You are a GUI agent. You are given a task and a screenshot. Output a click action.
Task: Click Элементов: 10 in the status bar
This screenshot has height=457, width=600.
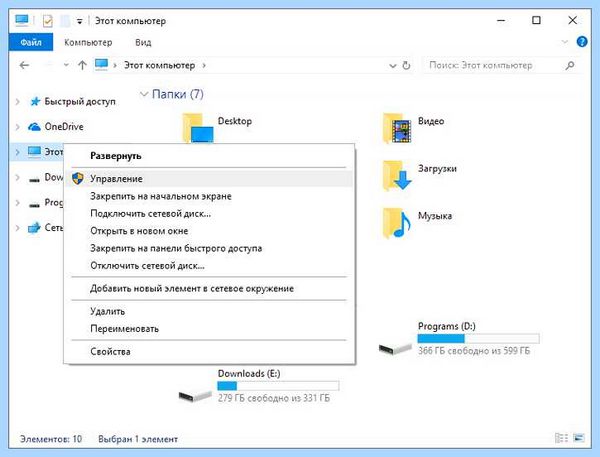pos(51,439)
